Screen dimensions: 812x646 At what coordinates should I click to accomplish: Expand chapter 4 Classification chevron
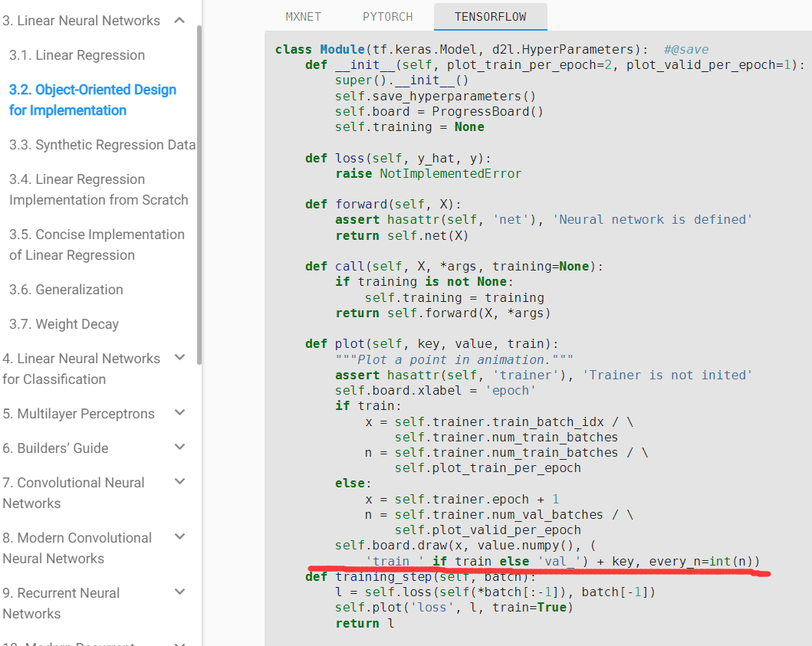pyautogui.click(x=179, y=357)
